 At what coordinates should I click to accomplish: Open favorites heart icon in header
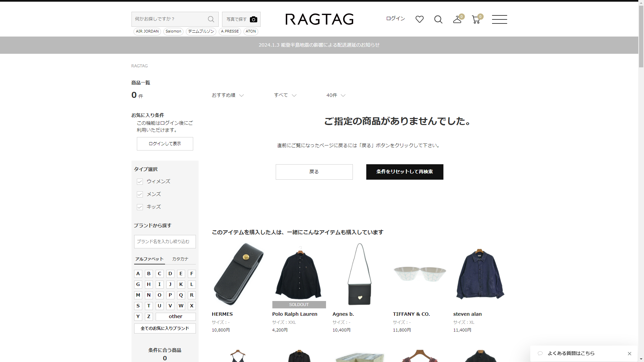[x=419, y=19]
